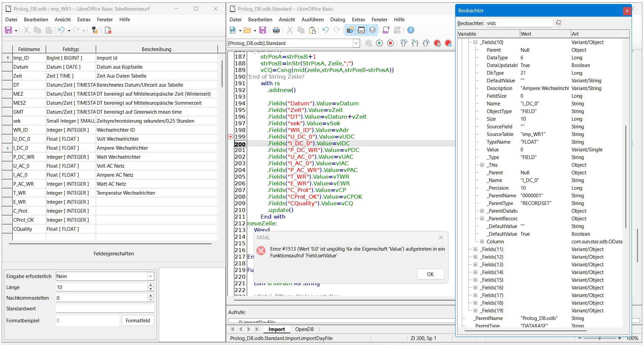The width and height of the screenshot is (644, 345).
Task: Switch to the OpenDB module tab
Action: tap(304, 329)
